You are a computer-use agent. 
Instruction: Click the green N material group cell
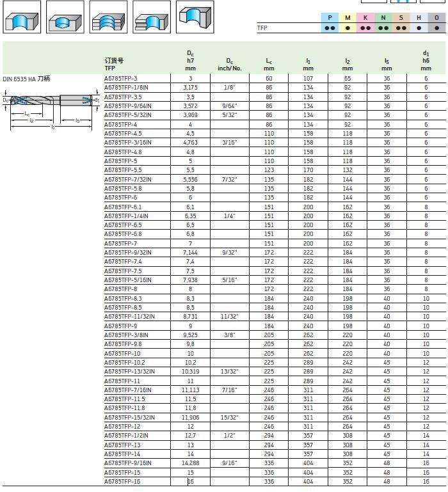point(383,22)
